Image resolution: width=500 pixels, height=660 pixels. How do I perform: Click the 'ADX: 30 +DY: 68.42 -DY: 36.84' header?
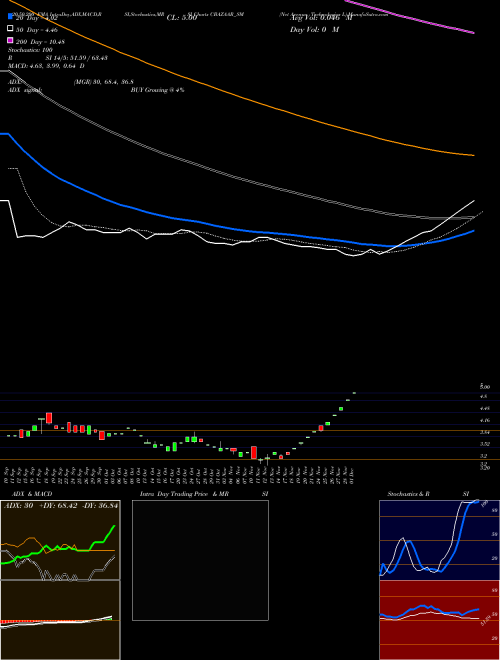[x=61, y=505]
